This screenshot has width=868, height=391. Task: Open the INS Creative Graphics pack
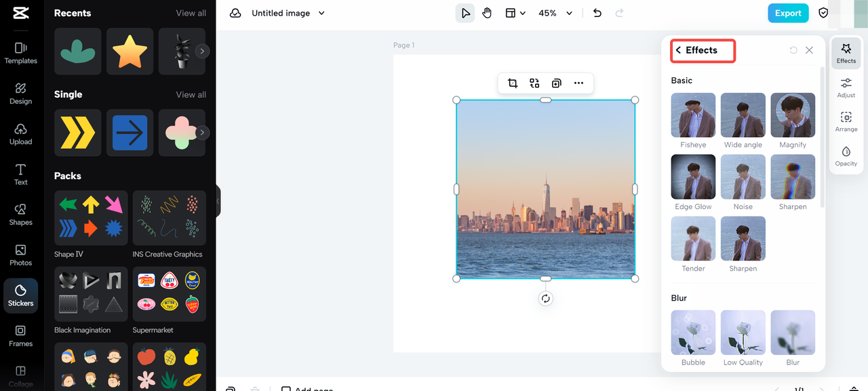point(170,218)
